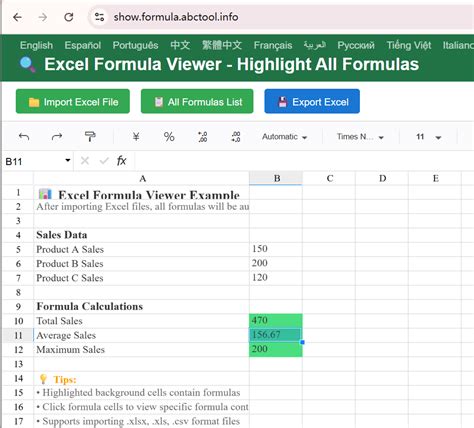Click the Product C Sales cell
Viewport: 474px width, 428px height.
coord(141,278)
